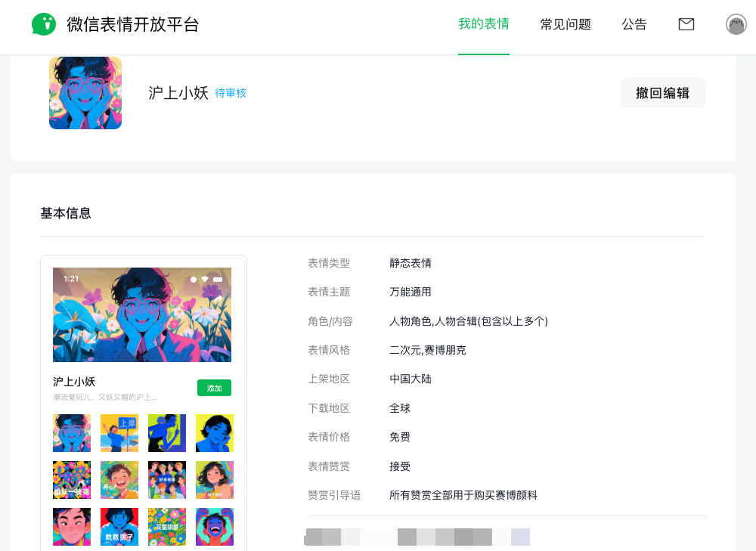Click the 待审核 status link
This screenshot has height=551, width=756.
(x=231, y=93)
